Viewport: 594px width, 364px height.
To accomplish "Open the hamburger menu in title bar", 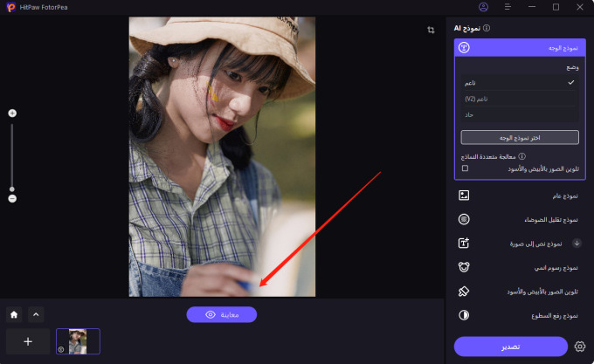I will pos(508,7).
